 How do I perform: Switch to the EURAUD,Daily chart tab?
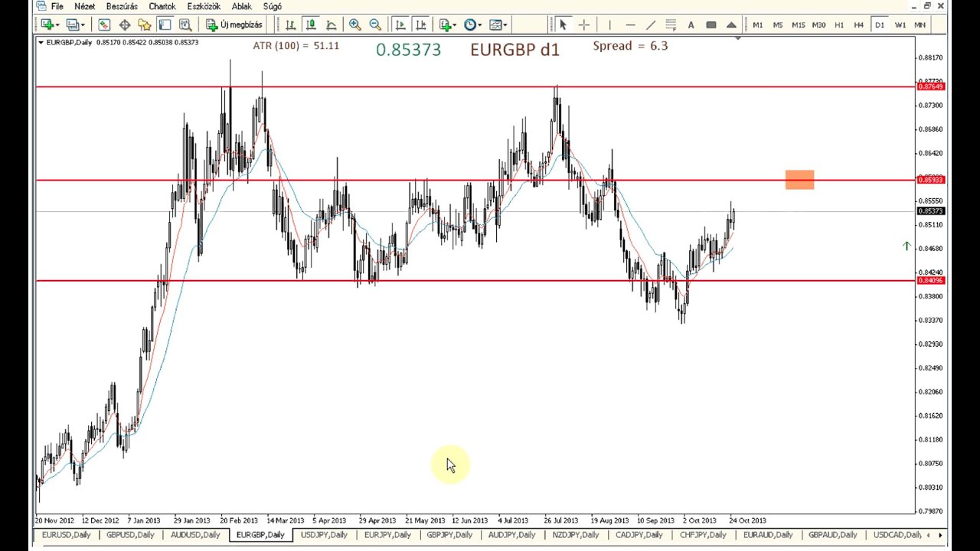tap(767, 535)
